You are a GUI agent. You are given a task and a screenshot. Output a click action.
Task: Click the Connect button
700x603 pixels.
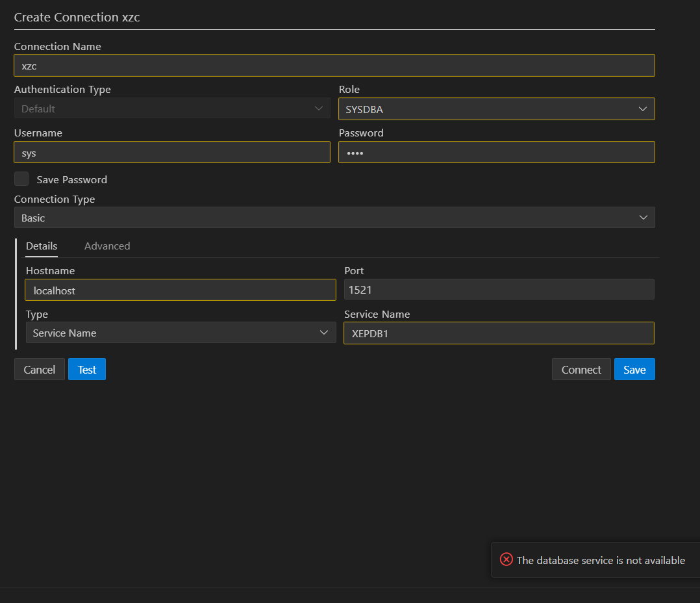[581, 369]
